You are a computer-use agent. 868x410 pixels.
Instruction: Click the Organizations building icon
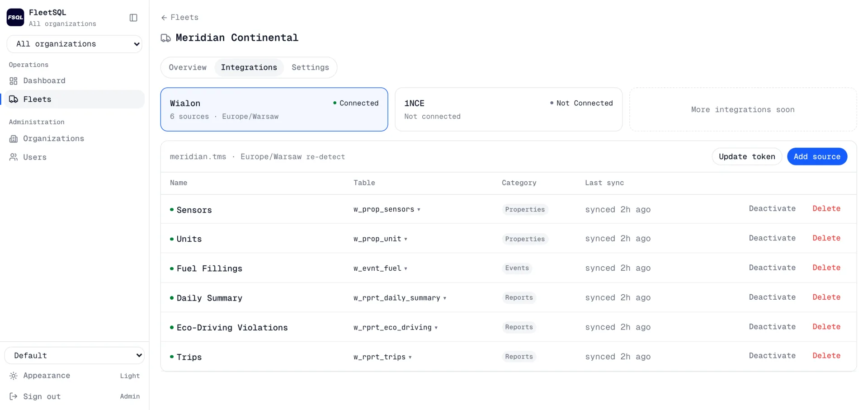tap(14, 139)
